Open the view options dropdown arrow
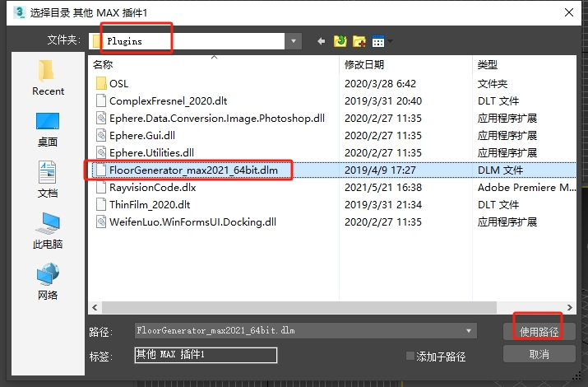The height and width of the screenshot is (387, 588). tap(390, 41)
